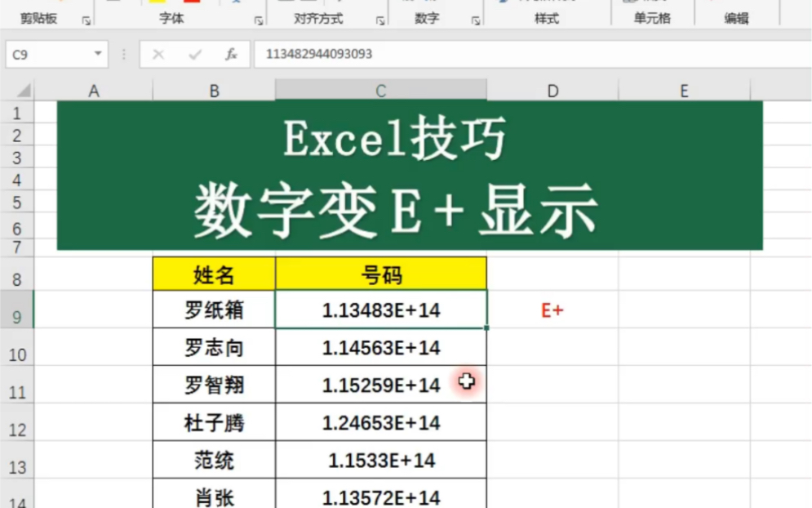Click the formula bar options dots handle

(124, 54)
